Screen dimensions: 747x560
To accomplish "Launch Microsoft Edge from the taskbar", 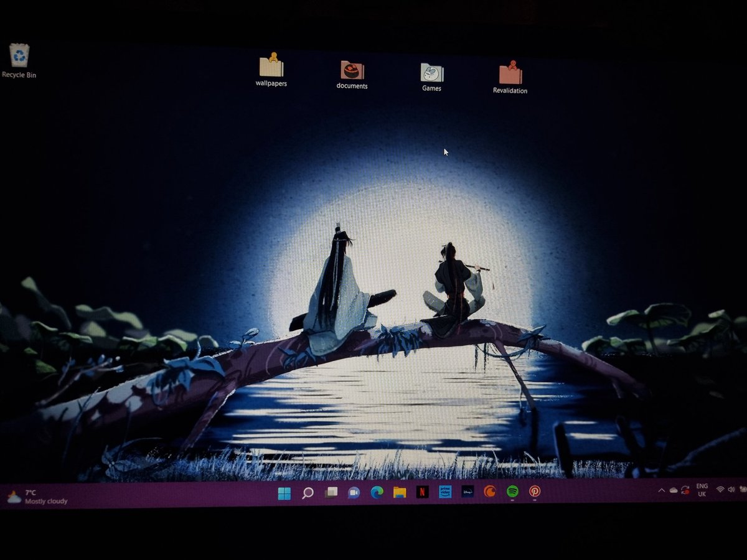I will click(x=377, y=492).
